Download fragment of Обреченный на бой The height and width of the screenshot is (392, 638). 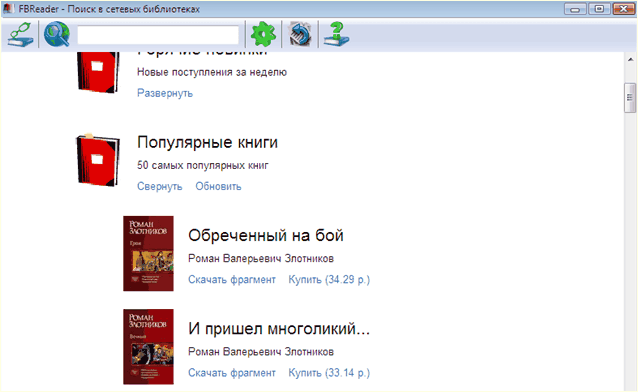pos(232,280)
